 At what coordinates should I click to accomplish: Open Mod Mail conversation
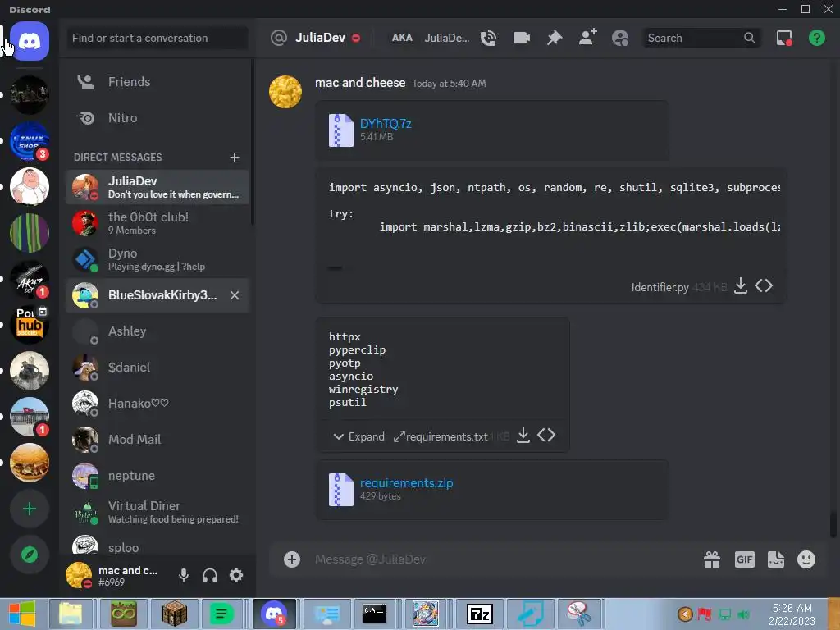click(x=157, y=440)
